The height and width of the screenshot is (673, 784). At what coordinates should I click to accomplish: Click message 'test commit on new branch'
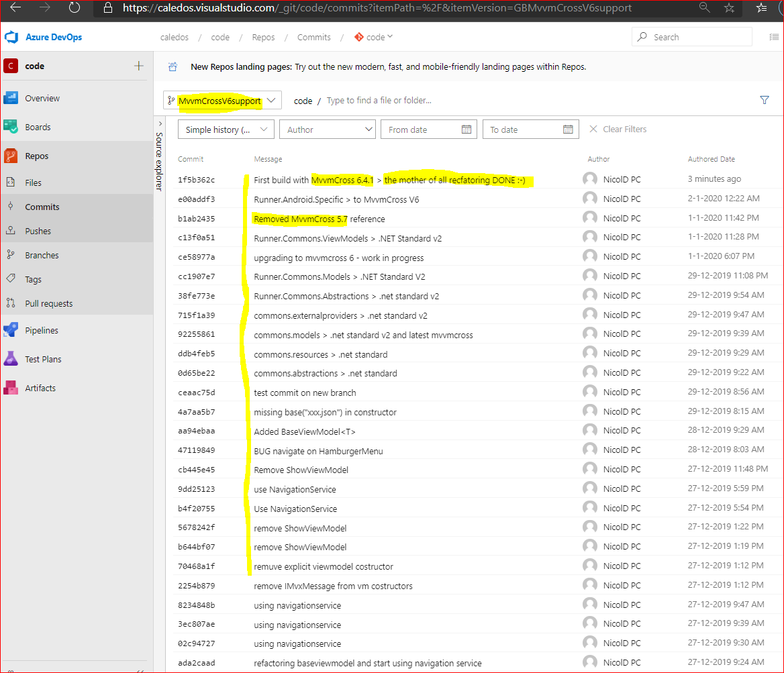click(x=305, y=393)
